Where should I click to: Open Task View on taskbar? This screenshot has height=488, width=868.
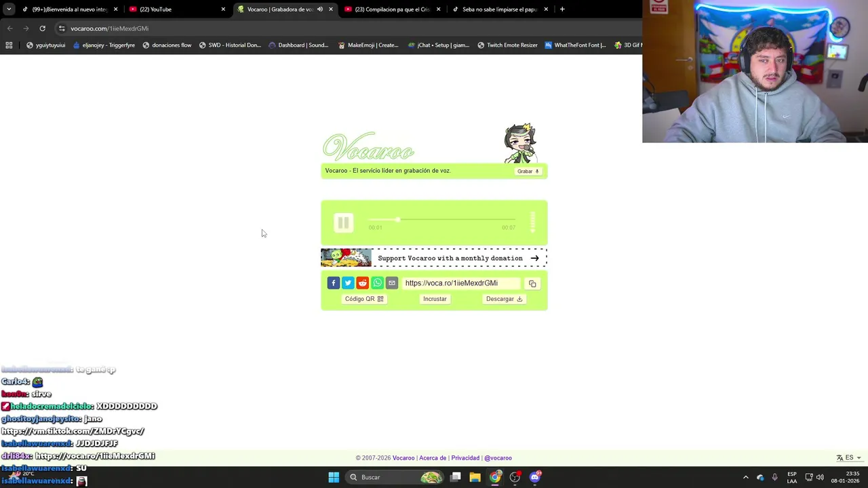coord(456,477)
